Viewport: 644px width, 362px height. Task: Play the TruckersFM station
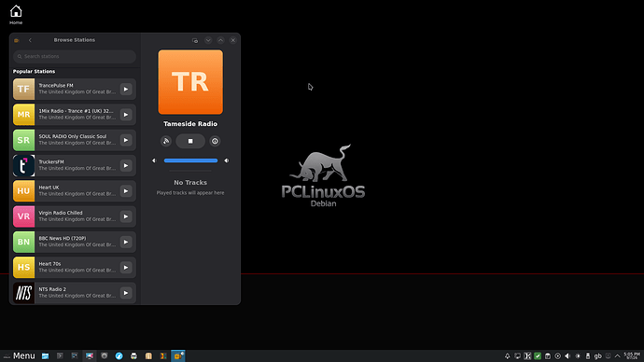126,166
